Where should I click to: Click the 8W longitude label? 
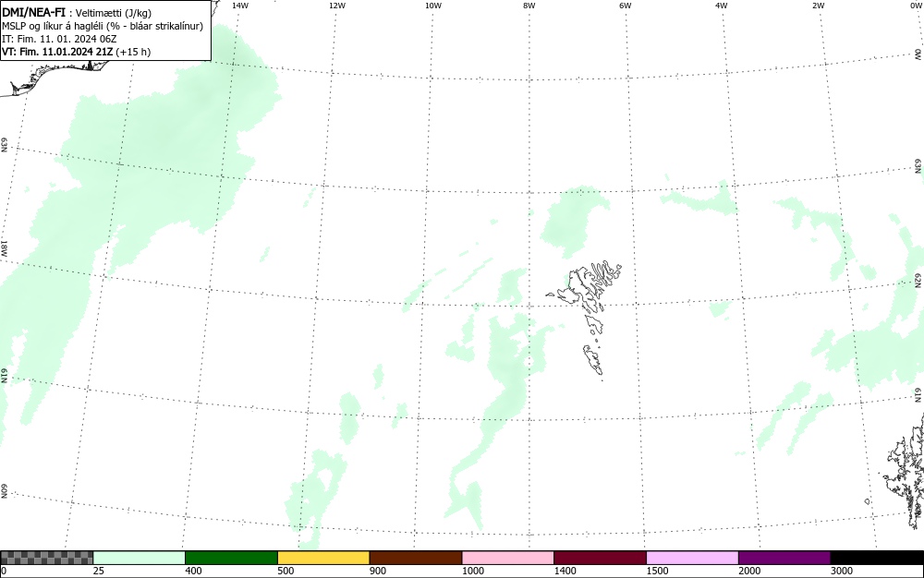[x=529, y=6]
